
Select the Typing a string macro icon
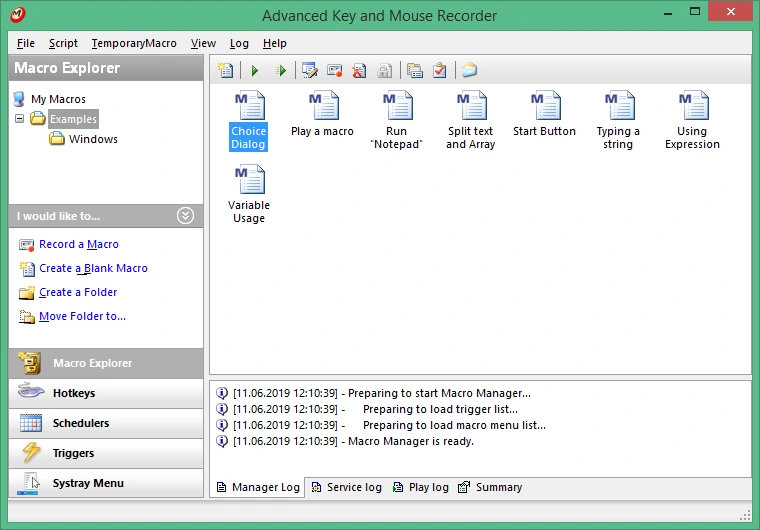pos(619,105)
